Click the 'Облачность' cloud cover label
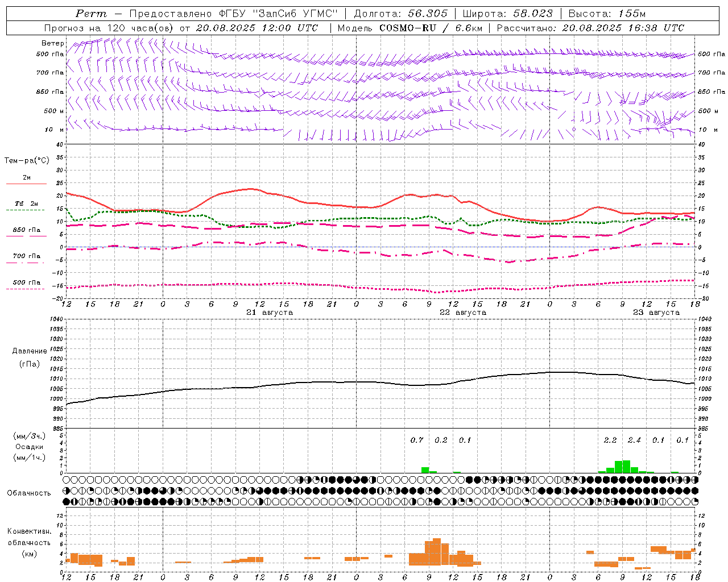Viewport: 728px width, 582px height. point(29,493)
